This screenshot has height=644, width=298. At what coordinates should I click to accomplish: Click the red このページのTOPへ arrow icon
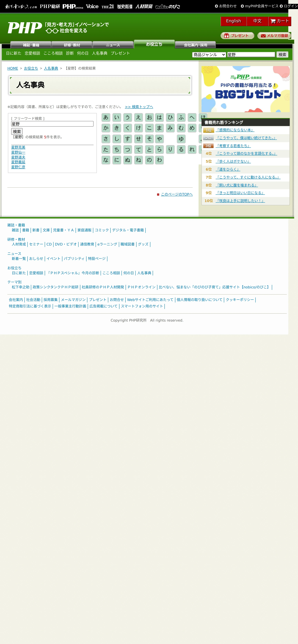click(x=158, y=195)
